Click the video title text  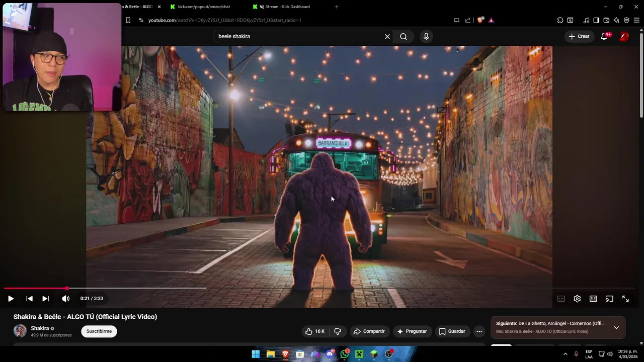tap(85, 317)
